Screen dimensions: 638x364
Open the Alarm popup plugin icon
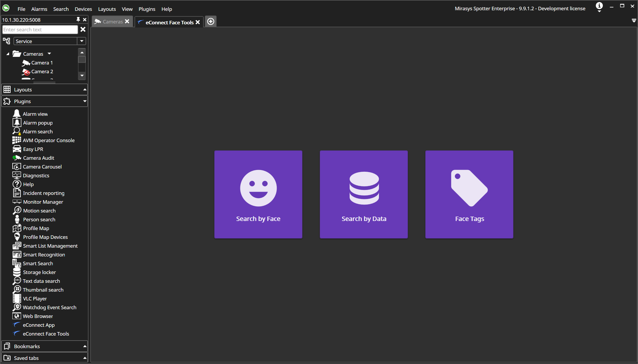pos(17,123)
